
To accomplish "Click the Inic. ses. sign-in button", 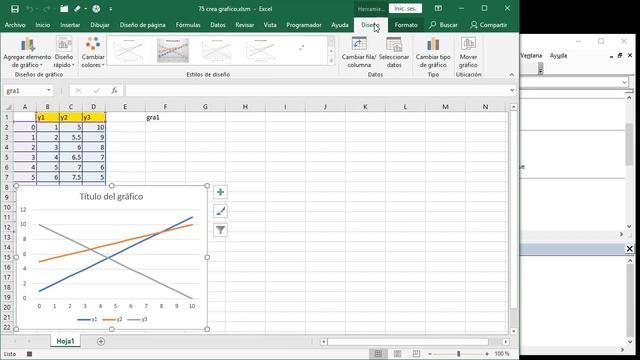I will pyautogui.click(x=405, y=9).
